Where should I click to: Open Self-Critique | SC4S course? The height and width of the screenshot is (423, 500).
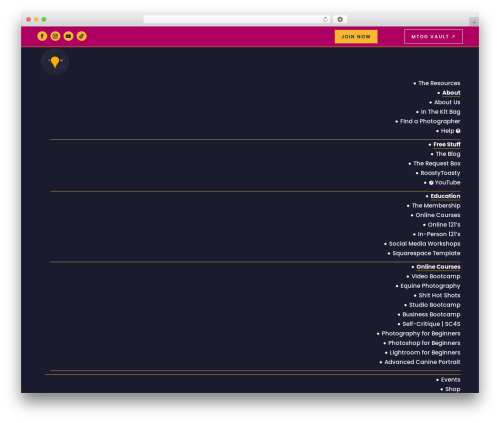431,324
